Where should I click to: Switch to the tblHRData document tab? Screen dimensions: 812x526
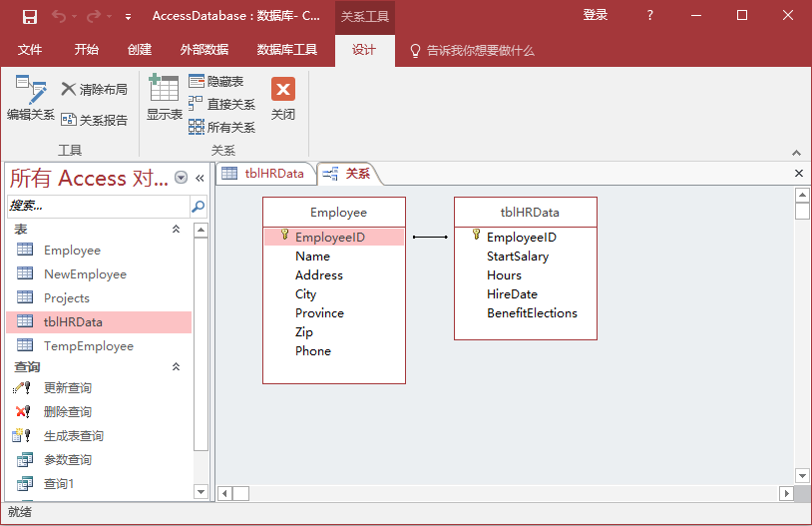(x=264, y=174)
